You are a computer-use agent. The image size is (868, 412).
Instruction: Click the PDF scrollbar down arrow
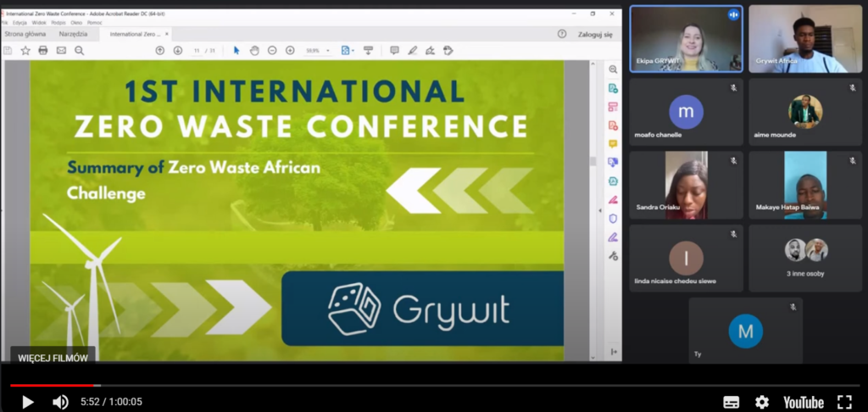593,358
